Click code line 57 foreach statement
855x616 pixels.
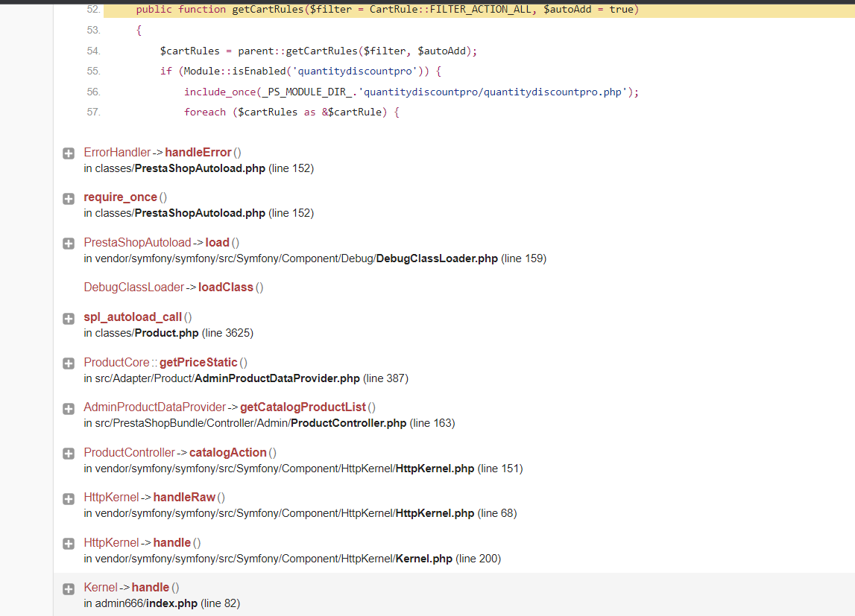pyautogui.click(x=291, y=112)
